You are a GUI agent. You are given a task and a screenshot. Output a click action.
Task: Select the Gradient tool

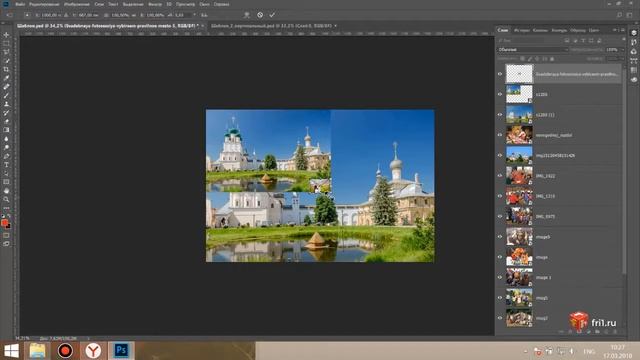tap(6, 130)
